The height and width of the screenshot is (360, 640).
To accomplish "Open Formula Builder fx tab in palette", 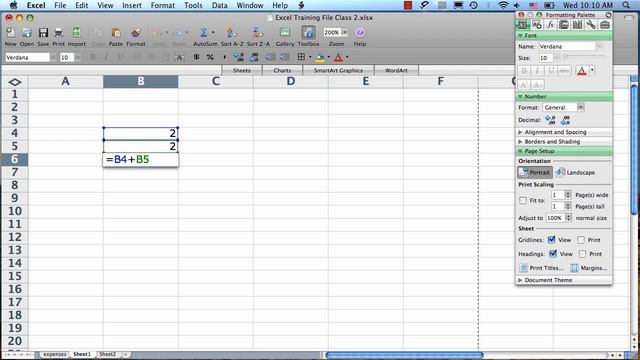I will coord(550,25).
